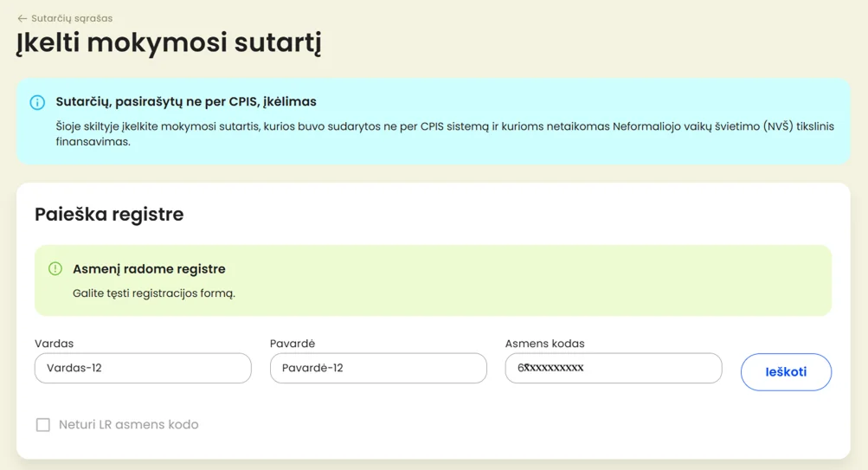
Task: Click the Vardas field label
Action: pyautogui.click(x=55, y=344)
